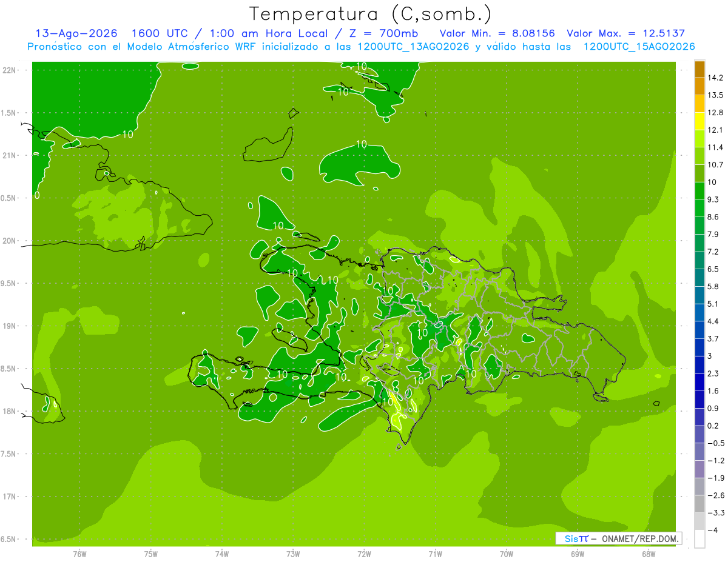The width and height of the screenshot is (728, 562).
Task: Click the blue legend swatch between 3.7 and 4.4
Action: click(x=699, y=330)
